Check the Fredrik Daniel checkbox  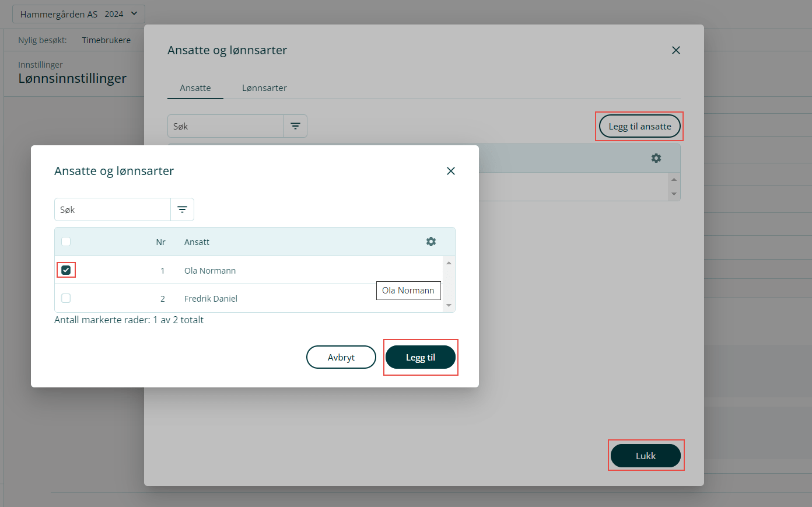pos(66,298)
